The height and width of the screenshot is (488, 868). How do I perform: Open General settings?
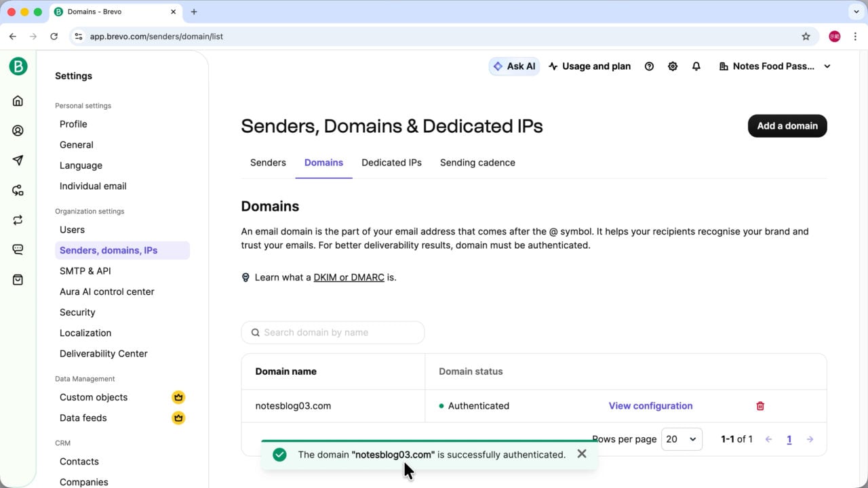[x=77, y=145]
